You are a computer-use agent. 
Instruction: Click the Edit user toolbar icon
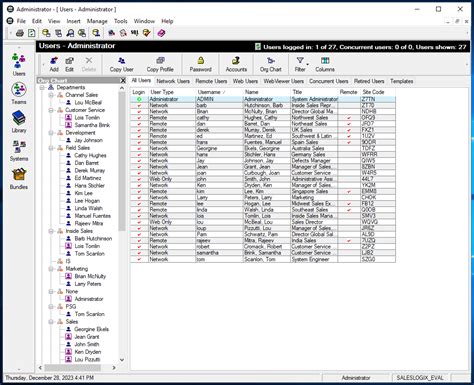[69, 61]
